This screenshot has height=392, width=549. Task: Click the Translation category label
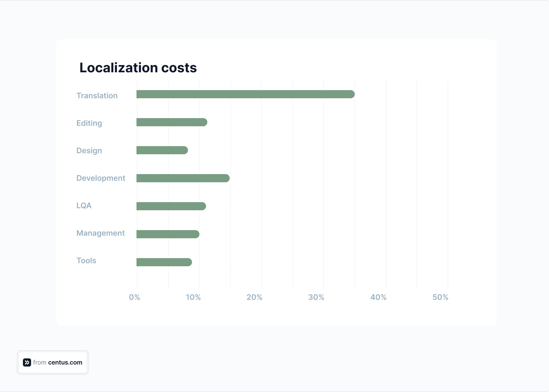tap(97, 95)
